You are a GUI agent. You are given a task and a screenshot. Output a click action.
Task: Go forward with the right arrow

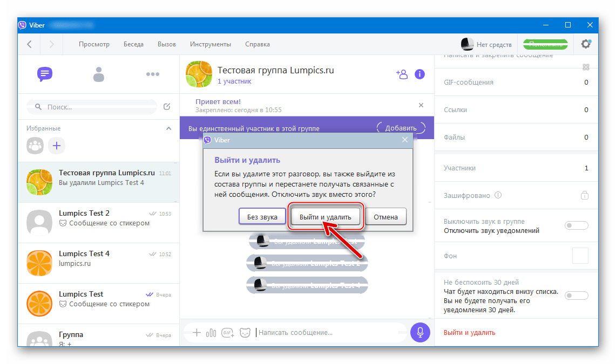[51, 44]
